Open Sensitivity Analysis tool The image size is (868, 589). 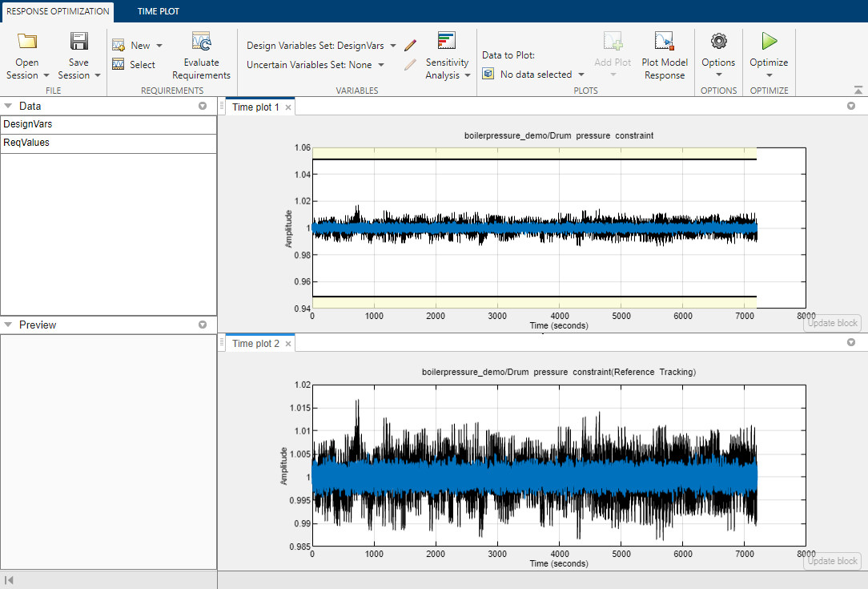(447, 42)
